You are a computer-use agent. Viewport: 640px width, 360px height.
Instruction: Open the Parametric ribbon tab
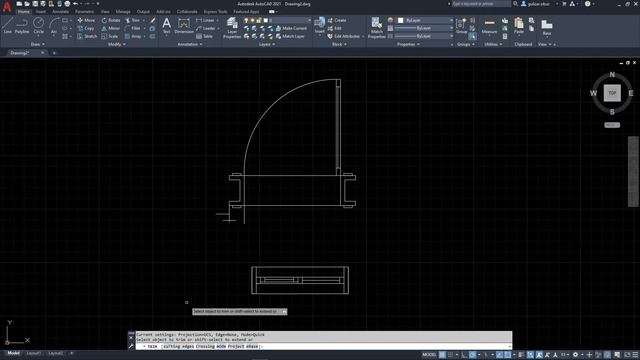tap(84, 12)
